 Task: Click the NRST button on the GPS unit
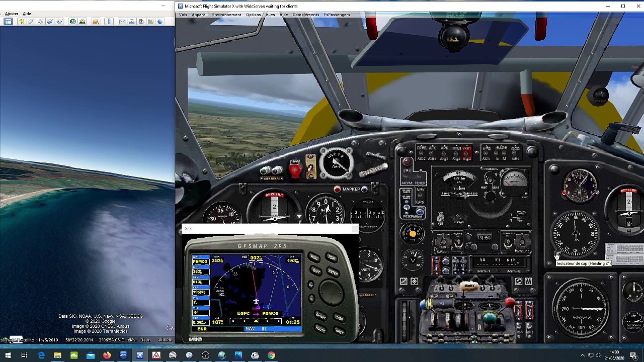[x=340, y=331]
